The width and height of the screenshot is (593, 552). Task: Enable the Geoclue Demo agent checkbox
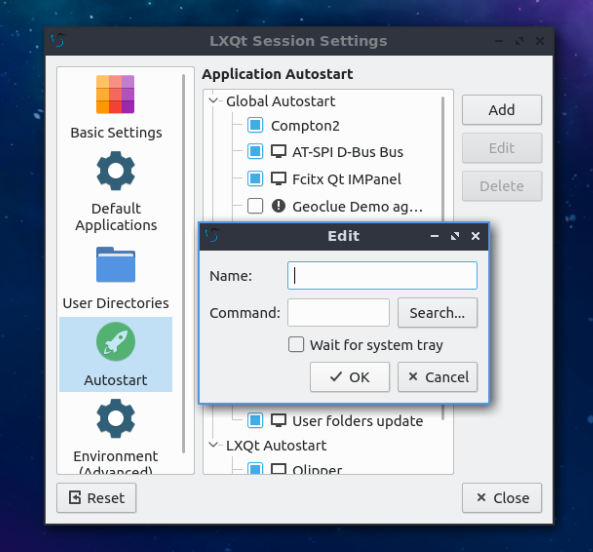tap(255, 206)
